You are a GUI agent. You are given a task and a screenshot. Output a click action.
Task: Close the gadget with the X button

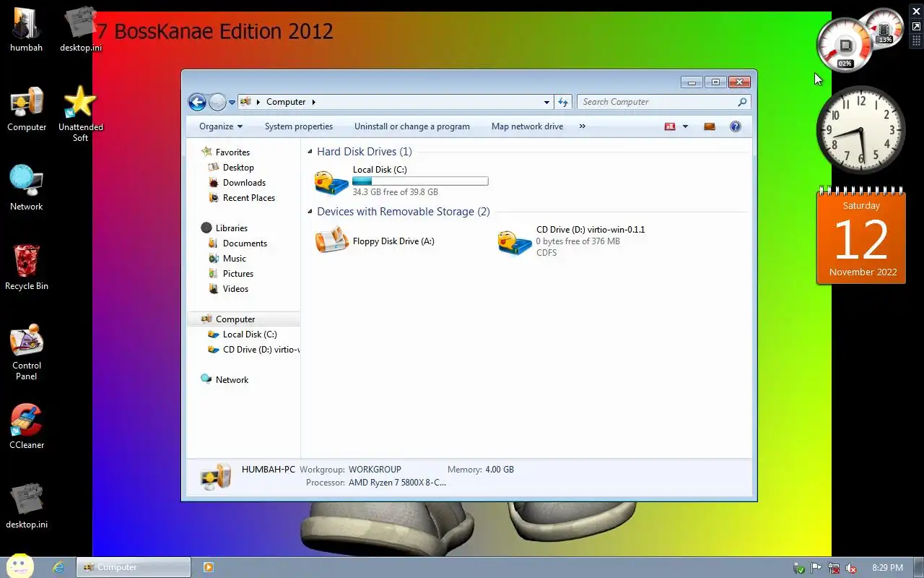(916, 11)
